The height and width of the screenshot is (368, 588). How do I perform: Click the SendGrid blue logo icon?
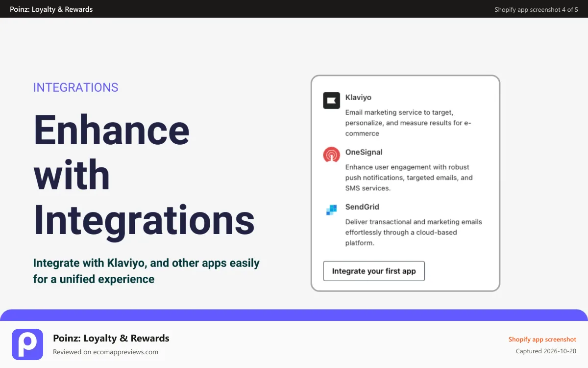331,210
